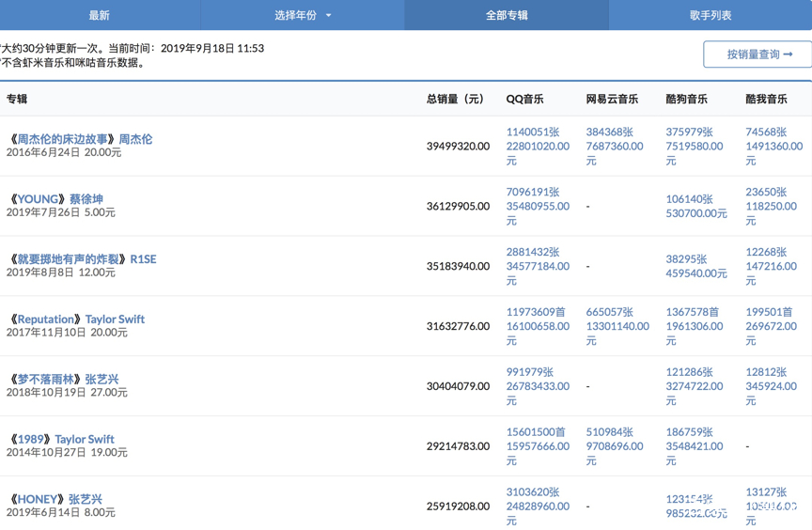
Task: Click the 网易云音乐 column header
Action: tap(612, 99)
